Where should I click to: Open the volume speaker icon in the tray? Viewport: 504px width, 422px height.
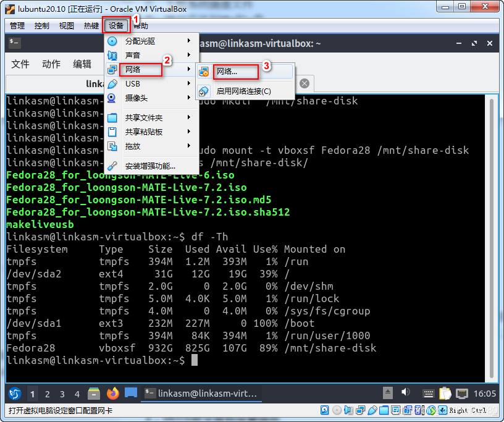point(406,392)
